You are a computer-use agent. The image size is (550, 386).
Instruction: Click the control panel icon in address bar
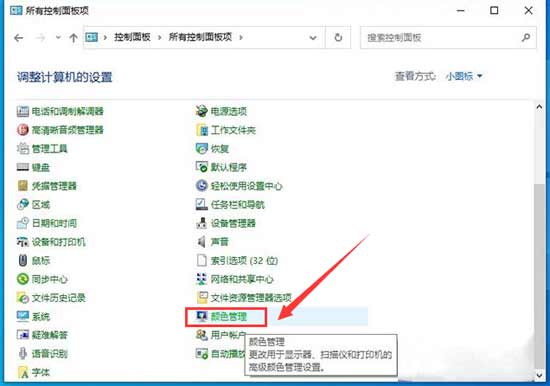pyautogui.click(x=92, y=37)
